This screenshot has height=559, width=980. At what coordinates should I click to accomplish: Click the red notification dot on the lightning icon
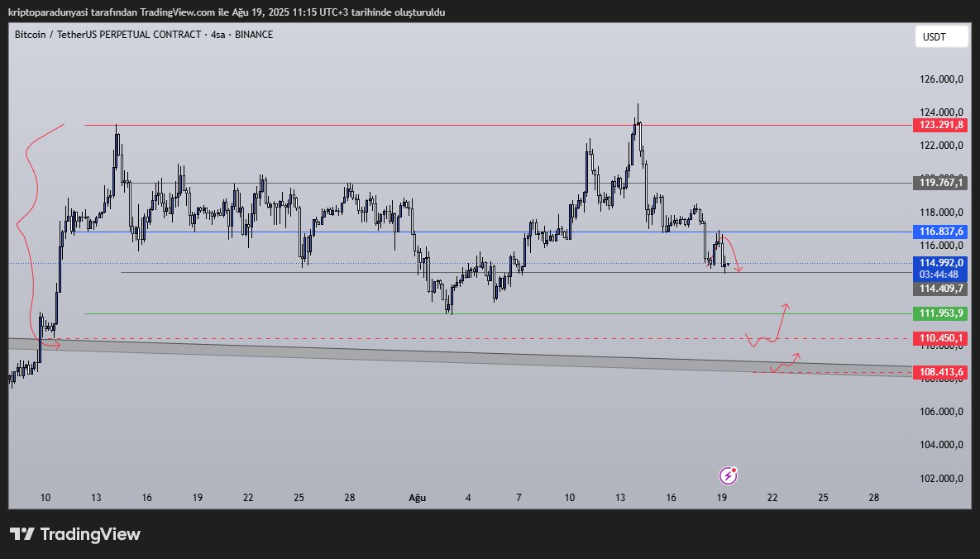[x=735, y=468]
